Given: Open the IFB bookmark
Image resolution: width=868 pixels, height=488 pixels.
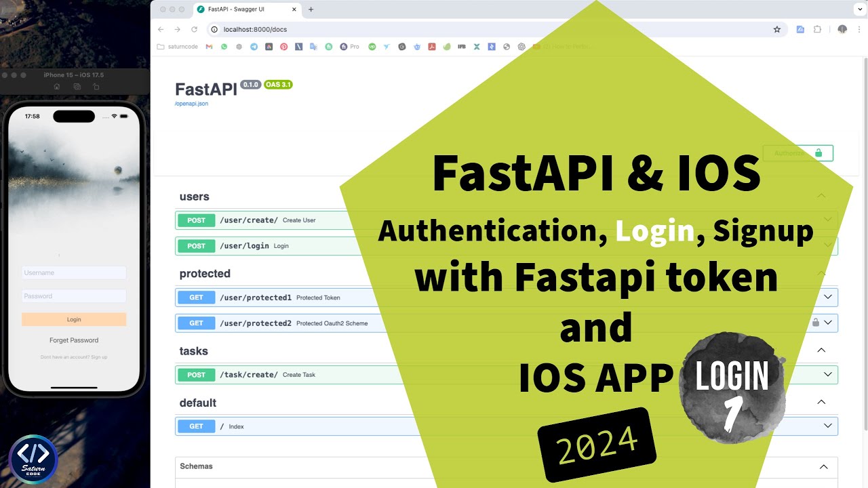Looking at the screenshot, I should (x=462, y=47).
